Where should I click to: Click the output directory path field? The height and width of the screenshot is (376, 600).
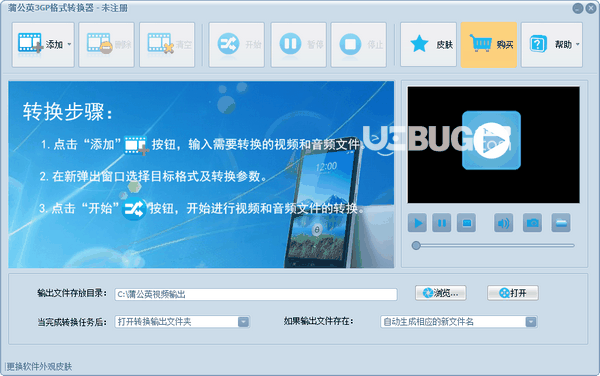[256, 294]
